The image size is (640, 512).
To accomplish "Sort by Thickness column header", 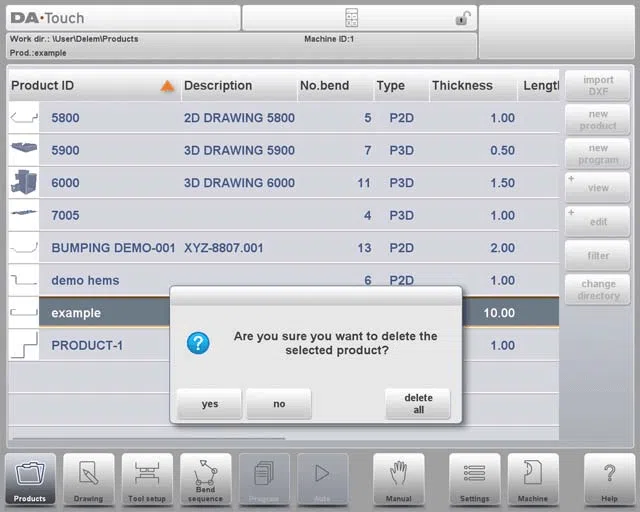I will pyautogui.click(x=473, y=86).
